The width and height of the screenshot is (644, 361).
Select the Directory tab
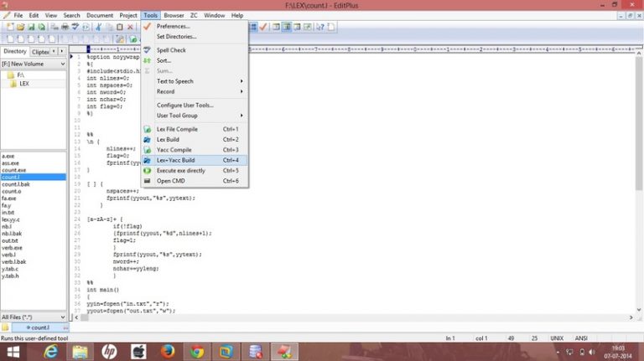(15, 51)
